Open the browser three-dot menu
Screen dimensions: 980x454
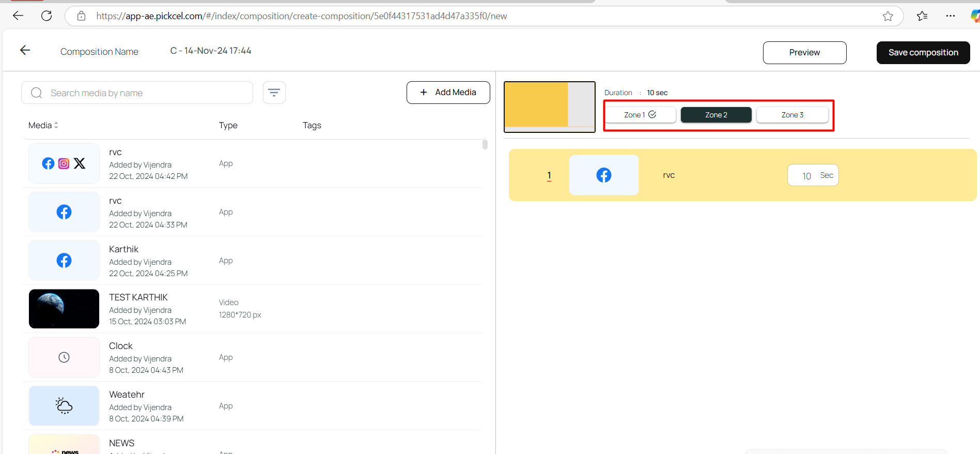(x=950, y=16)
